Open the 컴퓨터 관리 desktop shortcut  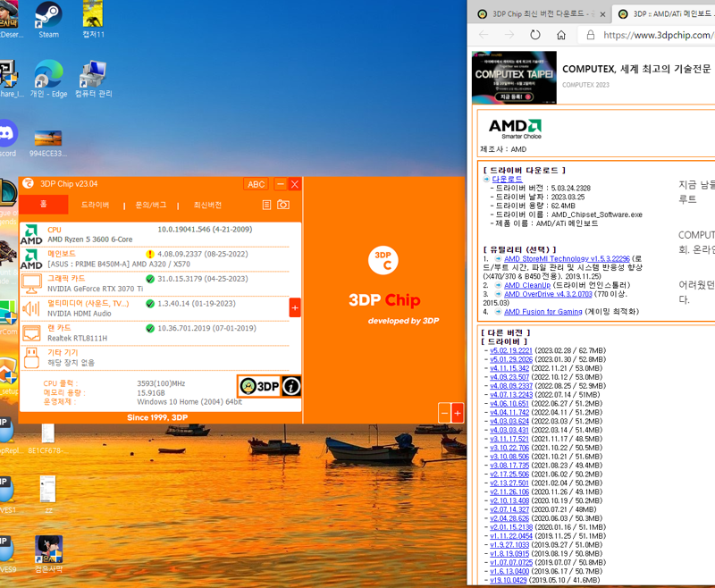(94, 79)
